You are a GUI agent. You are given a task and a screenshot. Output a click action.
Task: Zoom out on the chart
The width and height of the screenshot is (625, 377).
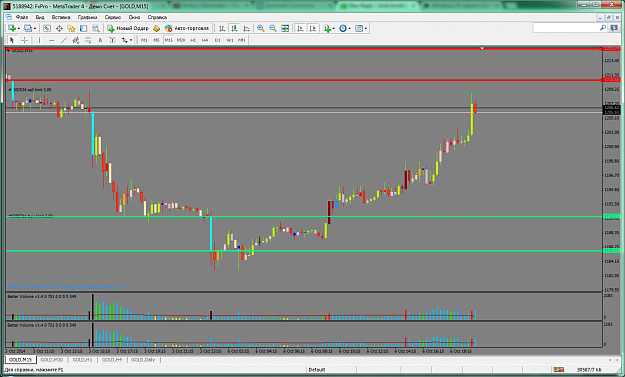273,28
